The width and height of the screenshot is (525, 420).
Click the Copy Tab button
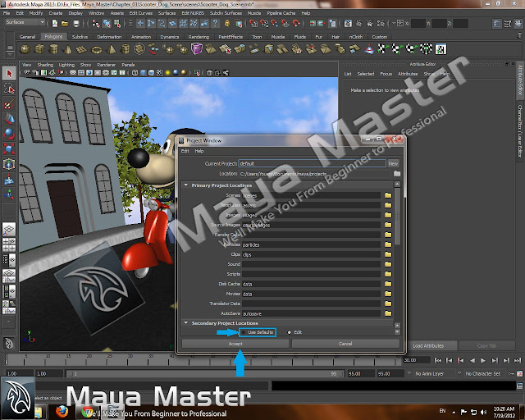click(x=486, y=345)
